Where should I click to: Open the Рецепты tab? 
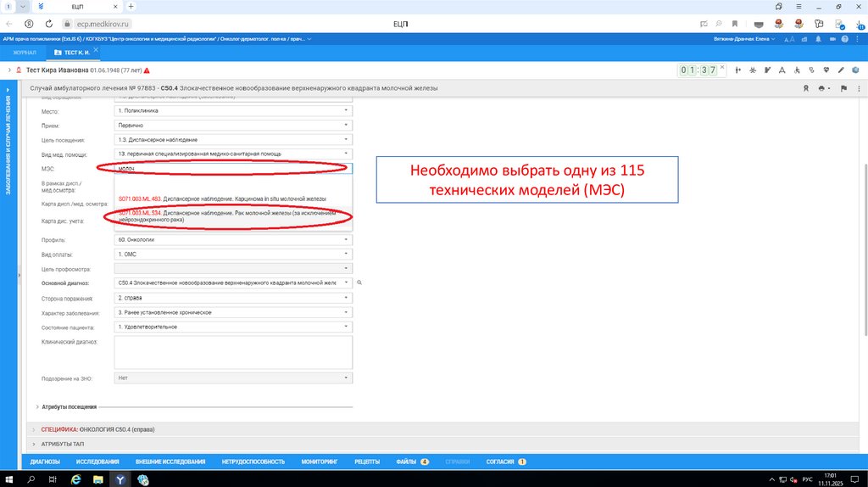[x=367, y=462]
